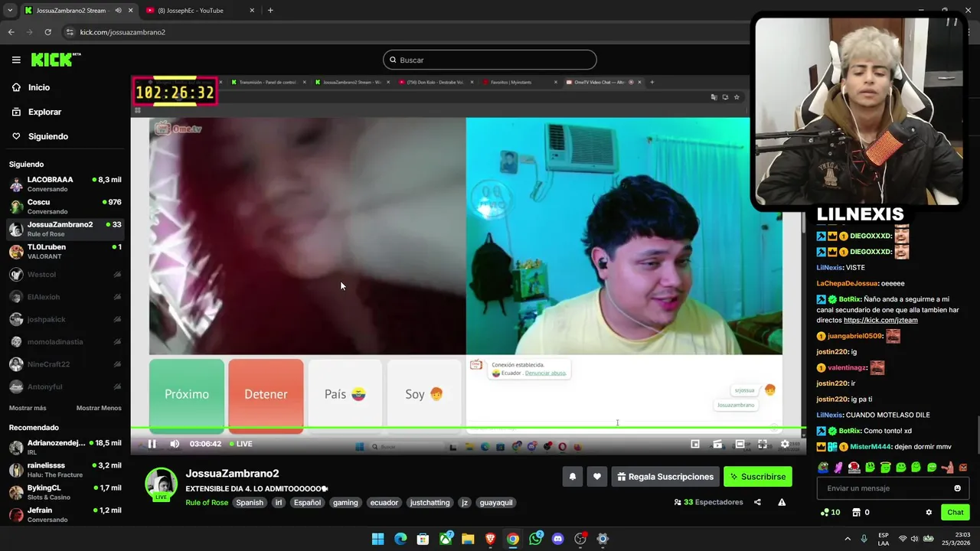The width and height of the screenshot is (980, 551).
Task: Click the green stream progress bar
Action: 468,429
